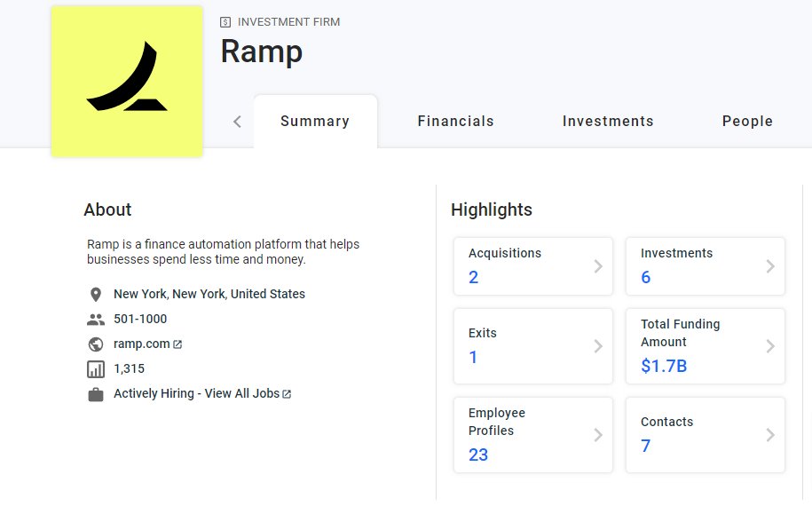
Task: Click the investment firm dollar icon
Action: click(x=225, y=22)
